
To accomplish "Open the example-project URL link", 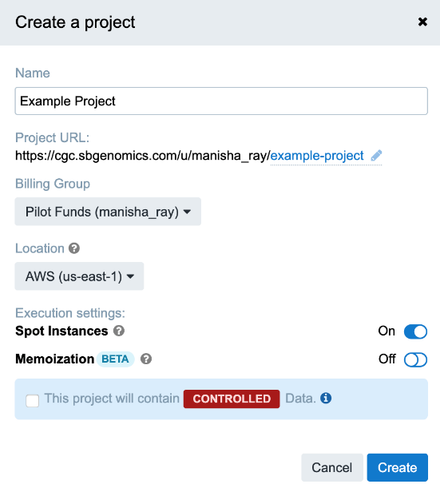I will [317, 156].
